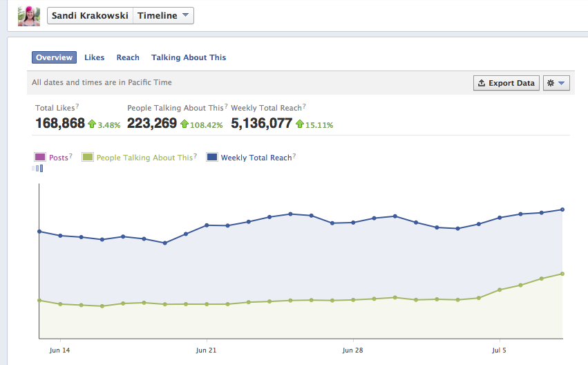Click the question mark beside Weekly Total Reach stat

[x=304, y=106]
